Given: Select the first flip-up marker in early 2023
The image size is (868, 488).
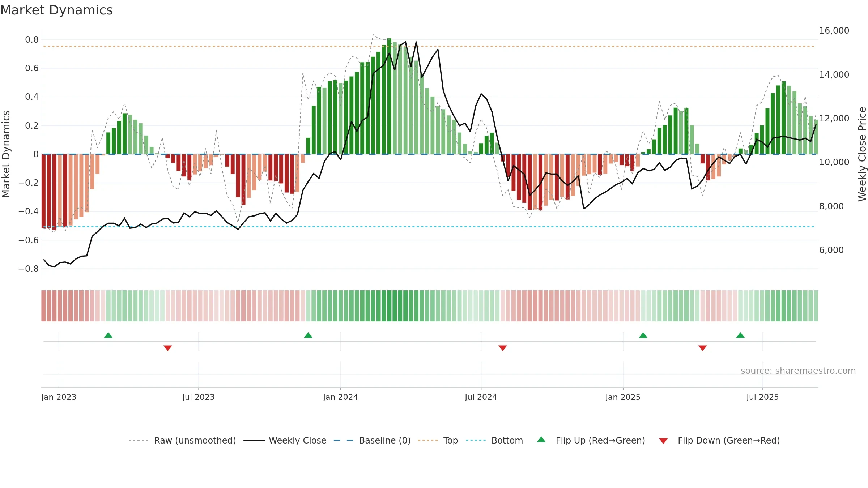Looking at the screenshot, I should click(108, 335).
